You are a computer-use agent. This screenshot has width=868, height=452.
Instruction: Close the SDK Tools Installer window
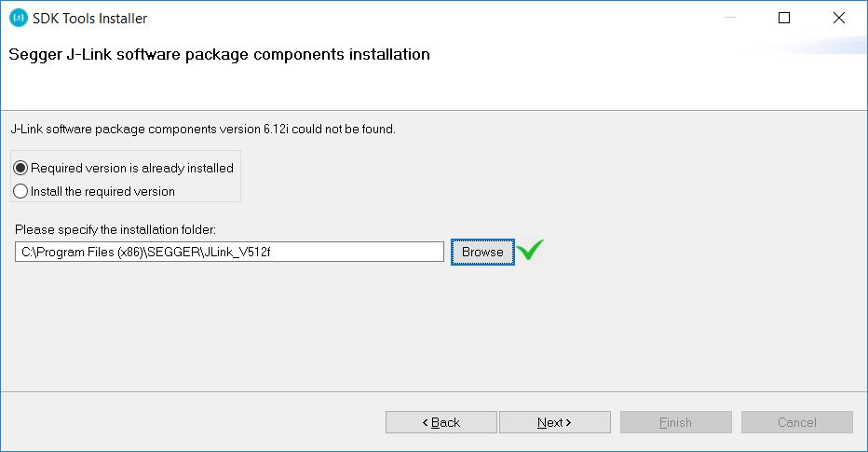tap(838, 18)
